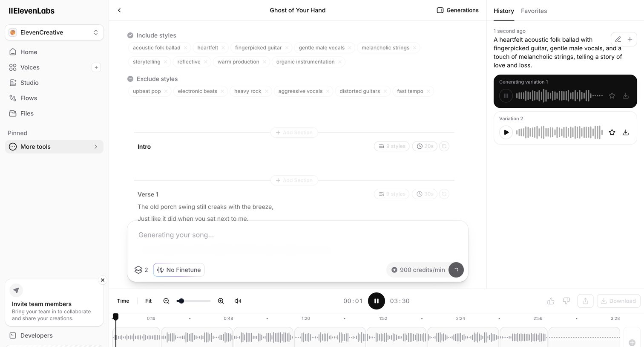The width and height of the screenshot is (644, 347).
Task: Click the generating spinner submit button
Action: [x=456, y=270]
